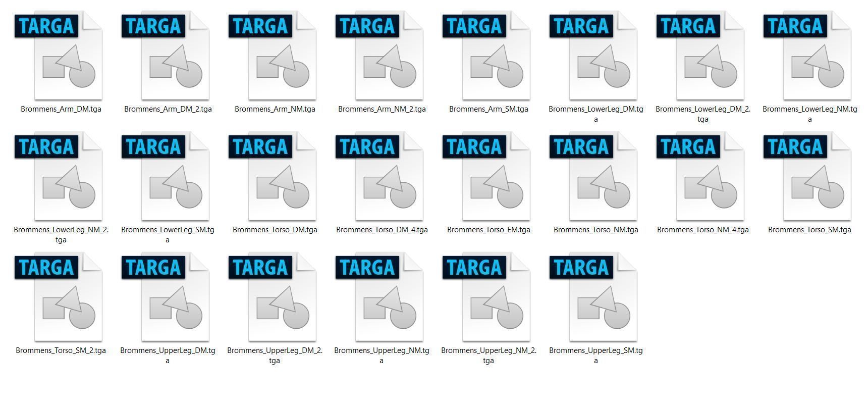Select the Brommens_UpperLeg_NM_2.tga file icon
868x406 pixels.
[x=486, y=297]
